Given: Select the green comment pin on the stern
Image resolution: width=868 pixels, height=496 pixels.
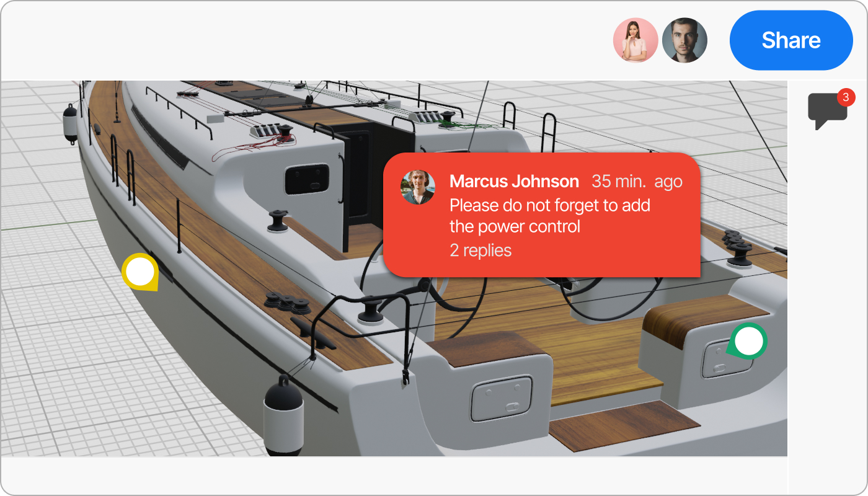Looking at the screenshot, I should coord(748,341).
